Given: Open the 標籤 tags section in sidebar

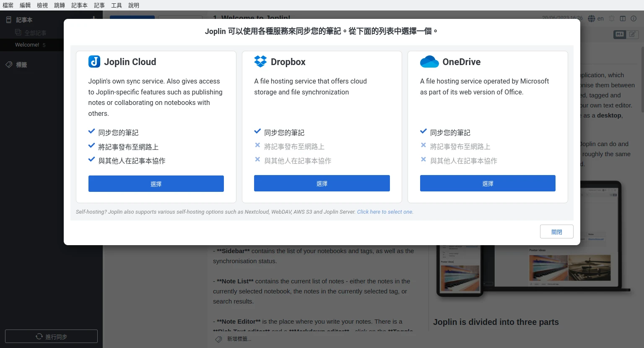Looking at the screenshot, I should pos(21,65).
